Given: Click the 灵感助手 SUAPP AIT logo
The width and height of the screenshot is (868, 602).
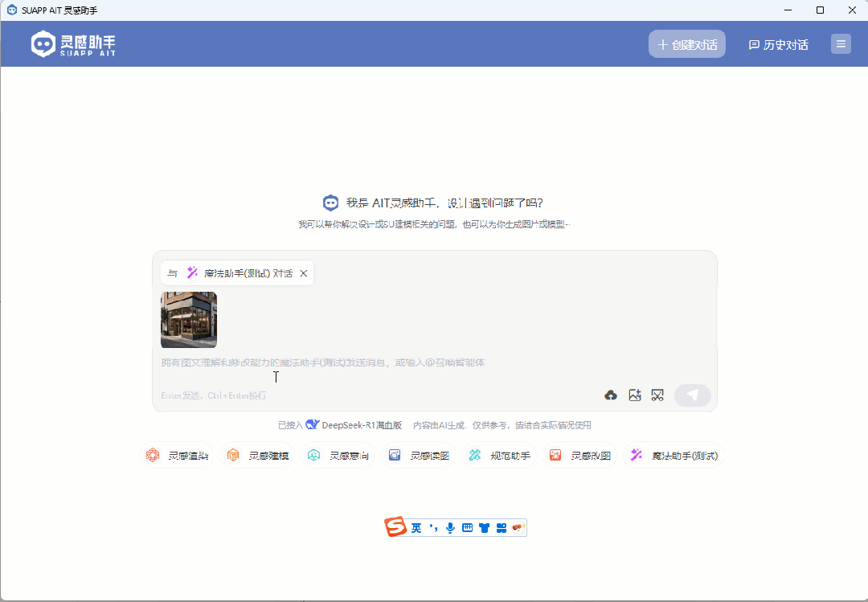Looking at the screenshot, I should point(74,44).
